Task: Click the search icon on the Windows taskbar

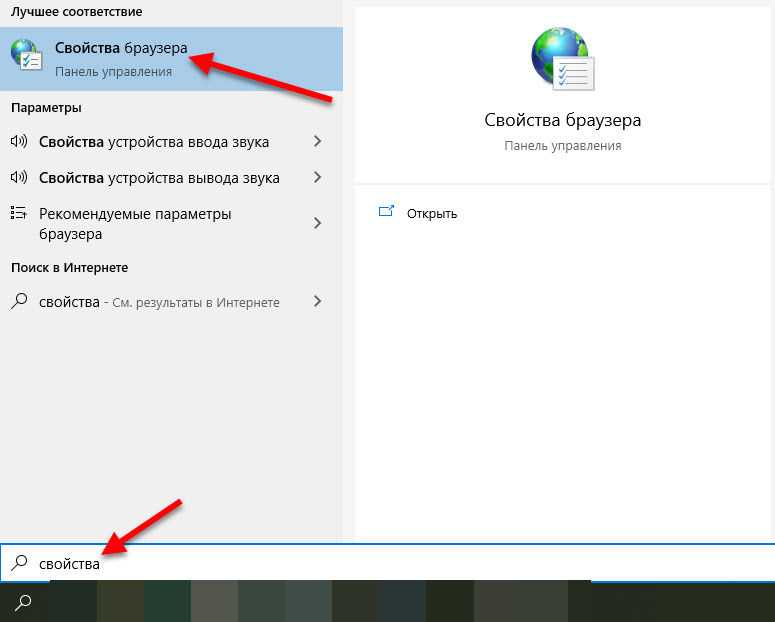Action: click(x=23, y=602)
